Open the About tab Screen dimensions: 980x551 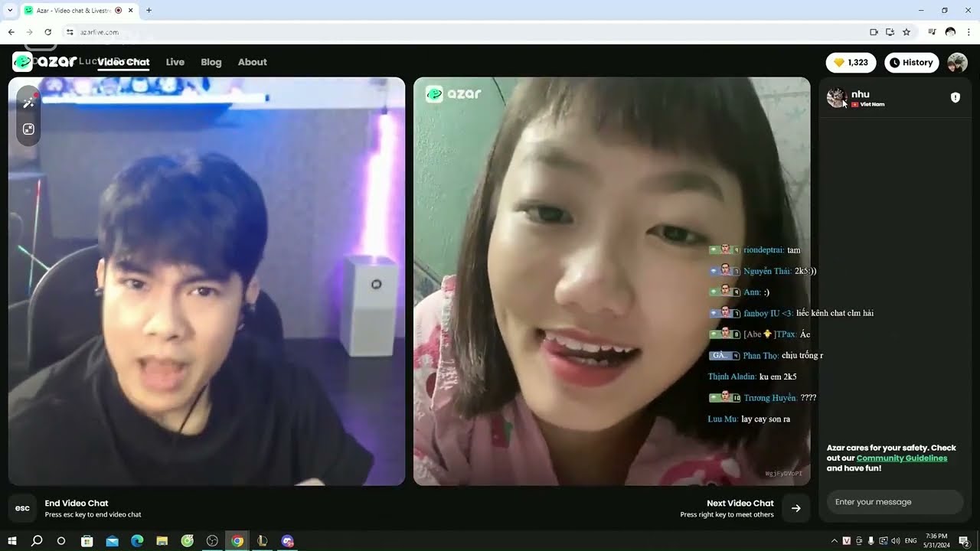coord(252,62)
